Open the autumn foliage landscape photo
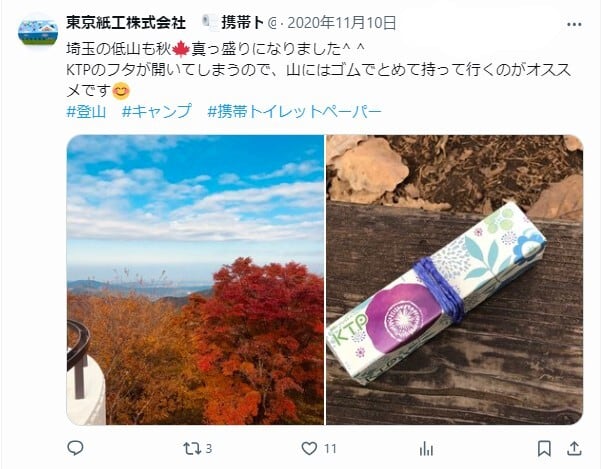The width and height of the screenshot is (602, 469). pyautogui.click(x=195, y=280)
